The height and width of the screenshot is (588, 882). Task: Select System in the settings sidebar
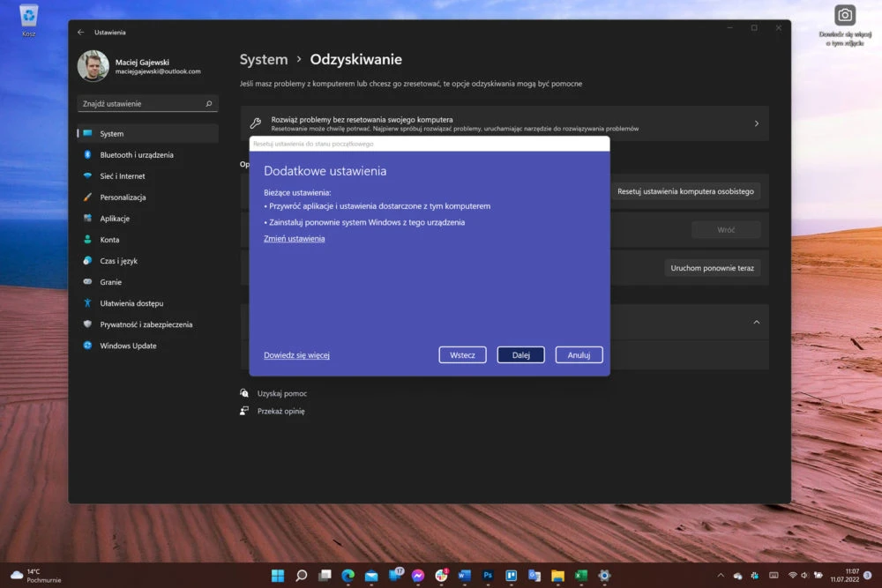(x=148, y=134)
